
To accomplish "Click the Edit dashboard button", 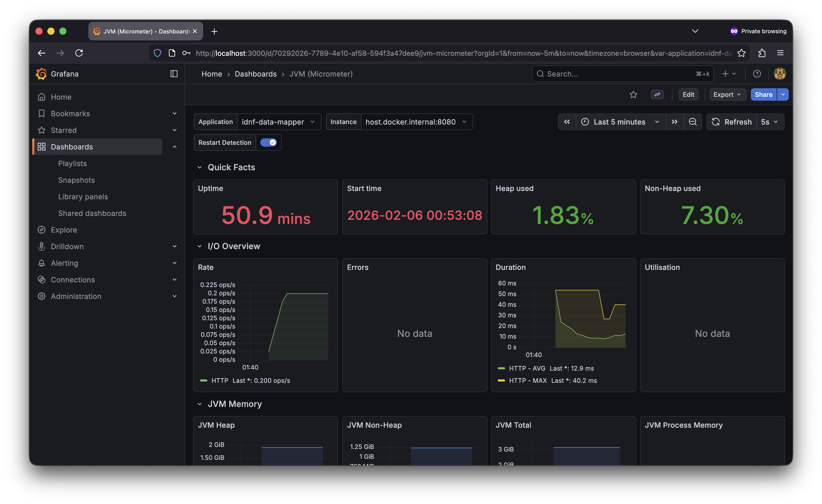I will 688,95.
